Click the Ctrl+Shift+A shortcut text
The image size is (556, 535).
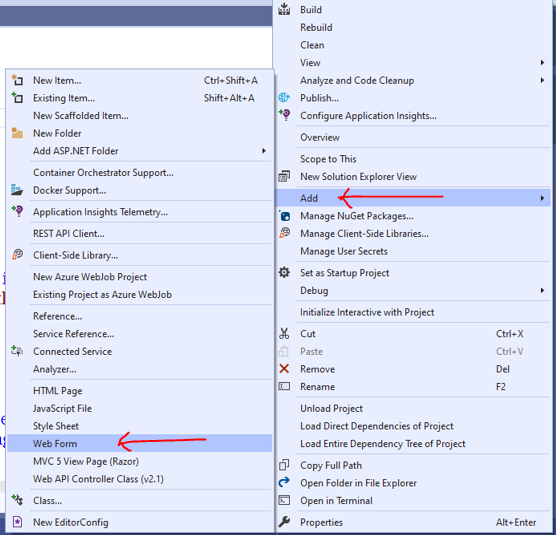tap(230, 80)
